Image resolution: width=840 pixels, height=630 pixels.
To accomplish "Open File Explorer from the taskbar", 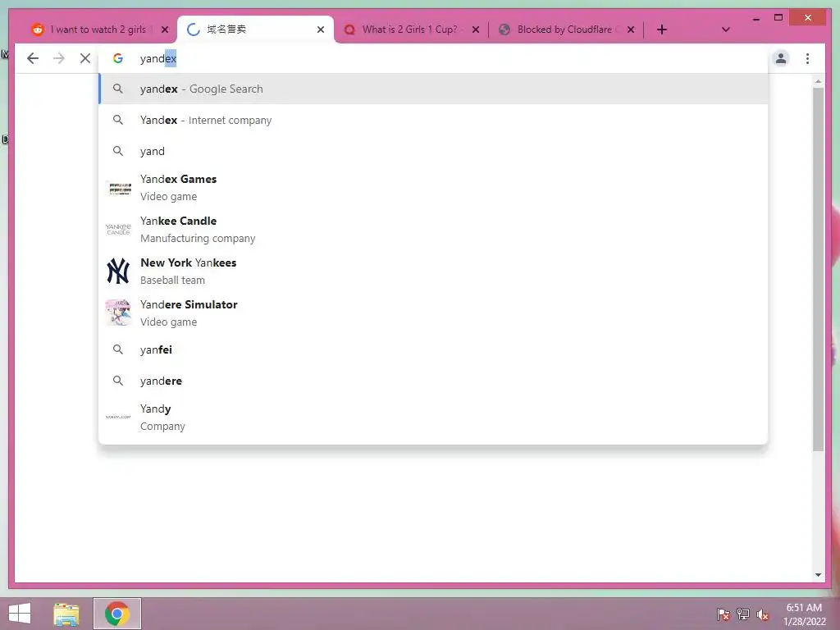I will 66,614.
